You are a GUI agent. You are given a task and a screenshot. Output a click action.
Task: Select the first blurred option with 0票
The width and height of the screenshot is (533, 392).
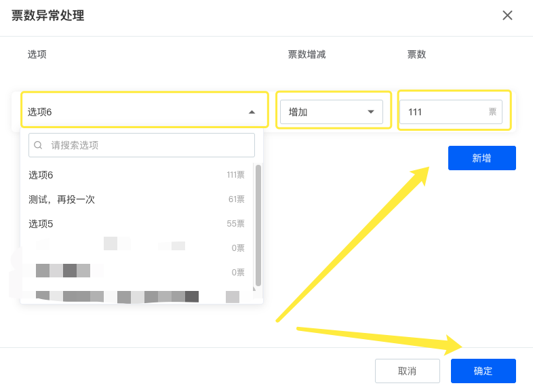136,248
